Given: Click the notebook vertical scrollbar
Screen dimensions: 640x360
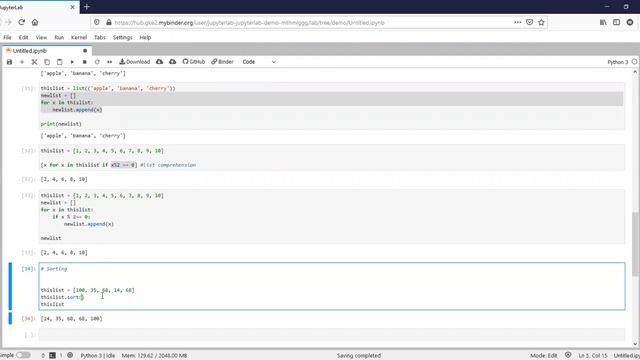Looking at the screenshot, I should [x=635, y=244].
